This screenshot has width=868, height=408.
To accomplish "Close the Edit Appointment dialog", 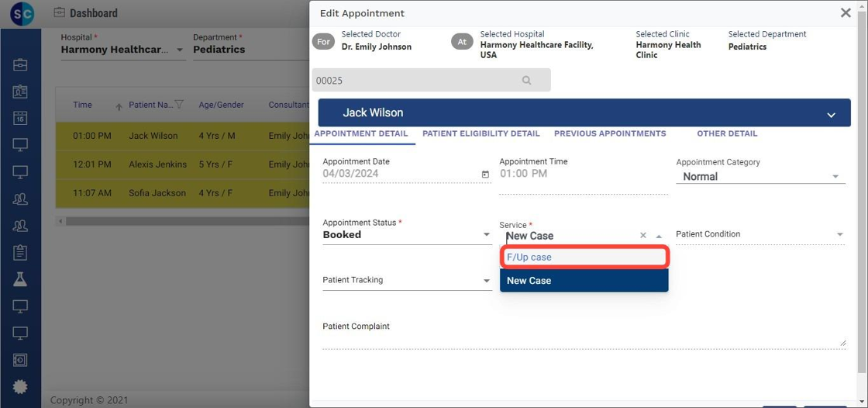I will pos(846,12).
